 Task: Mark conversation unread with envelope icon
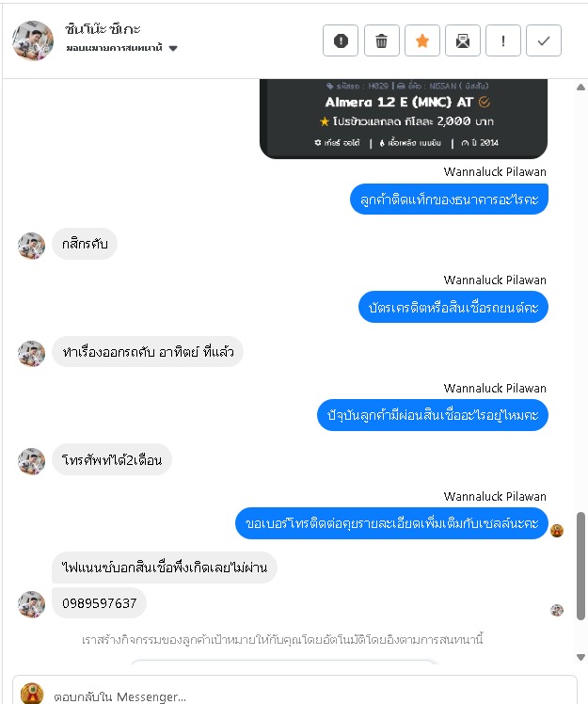pos(462,40)
